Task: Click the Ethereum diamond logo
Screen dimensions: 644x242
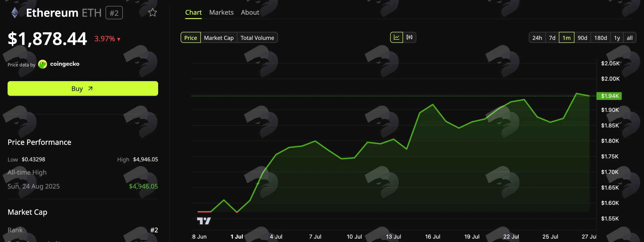Action: pos(15,13)
